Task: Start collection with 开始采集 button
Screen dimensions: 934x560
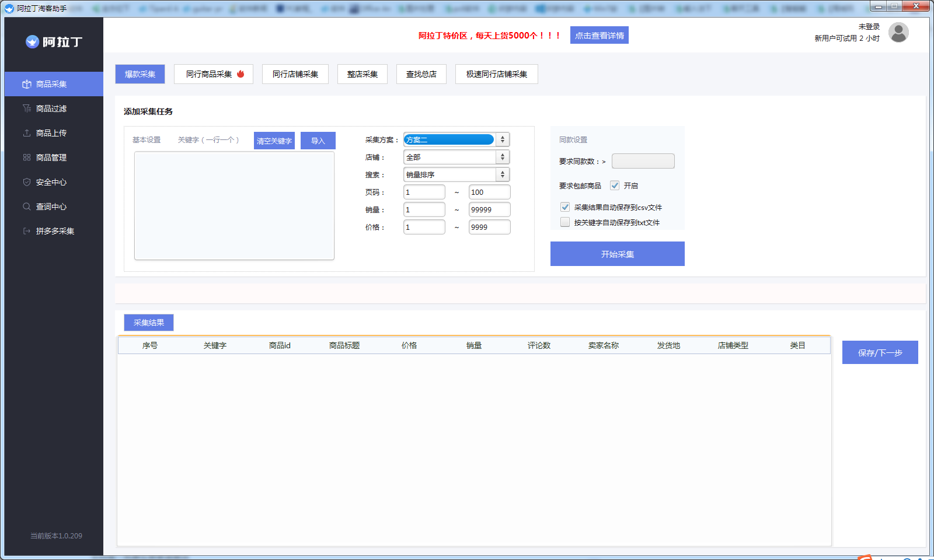Action: (618, 254)
